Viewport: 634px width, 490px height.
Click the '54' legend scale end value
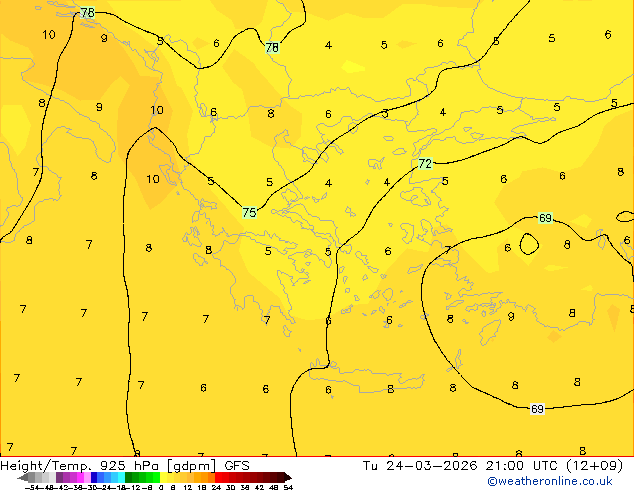click(288, 487)
